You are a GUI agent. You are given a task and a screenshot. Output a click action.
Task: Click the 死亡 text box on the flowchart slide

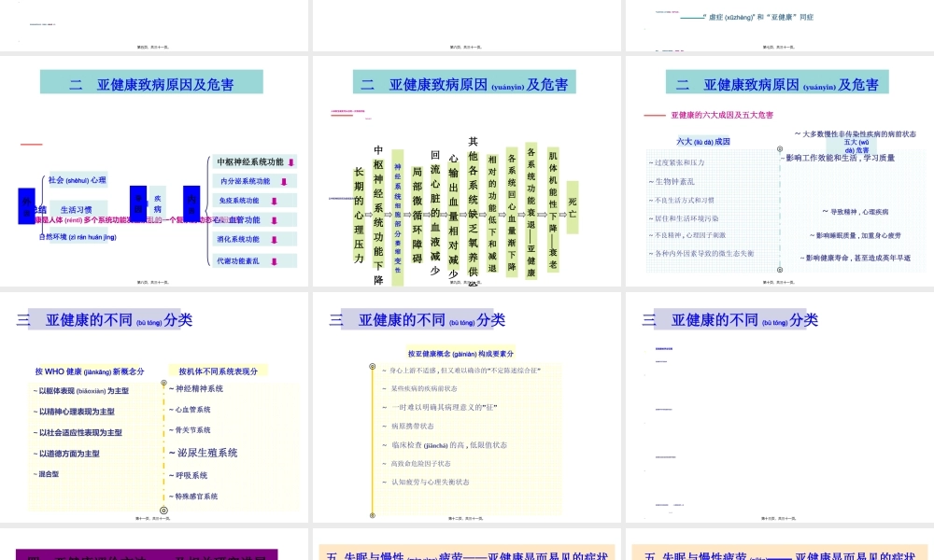(573, 206)
